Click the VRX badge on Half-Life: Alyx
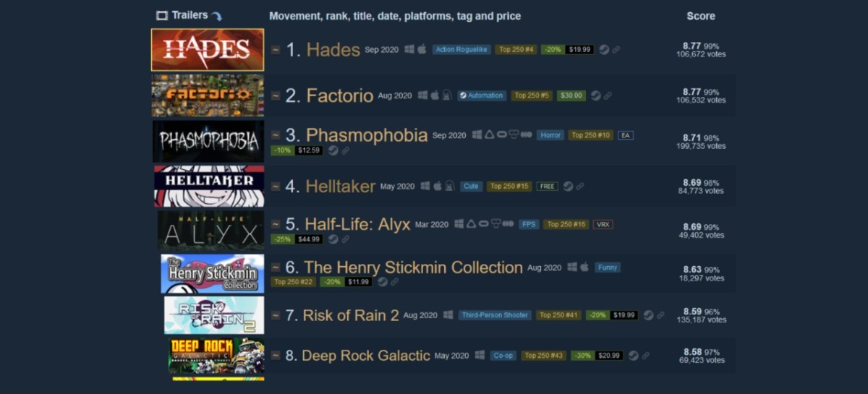Screen dimensions: 868x394 [603, 225]
